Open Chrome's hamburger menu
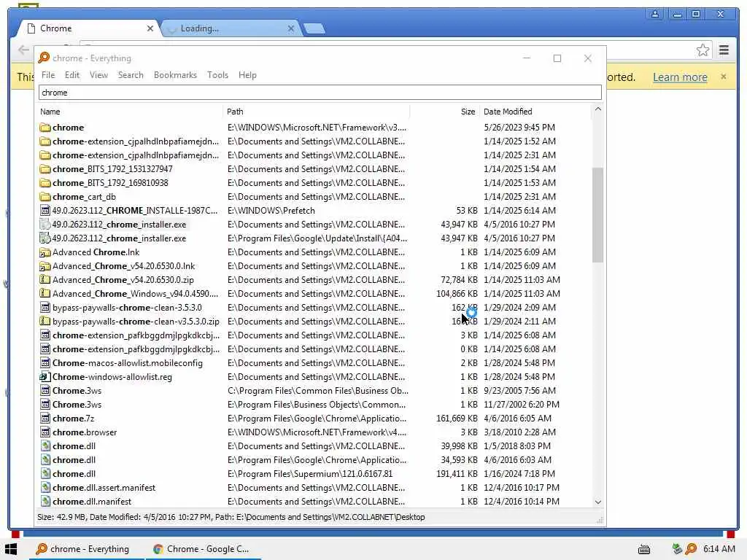This screenshot has height=560, width=747. click(724, 50)
